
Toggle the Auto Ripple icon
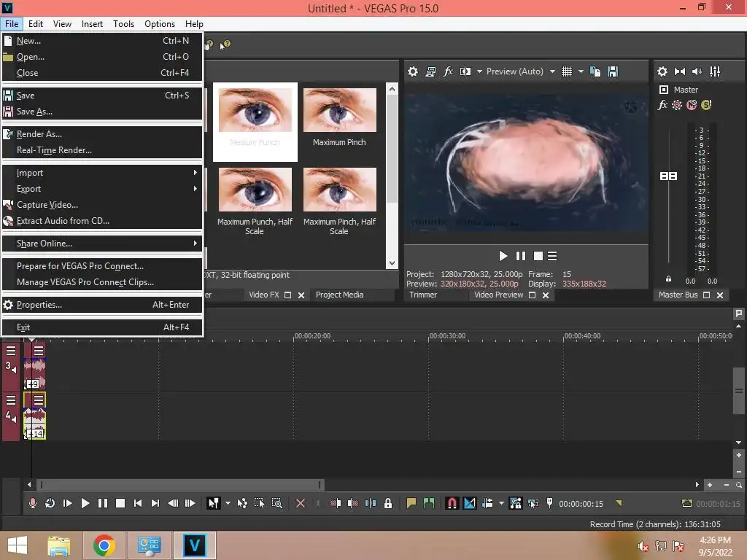(487, 503)
